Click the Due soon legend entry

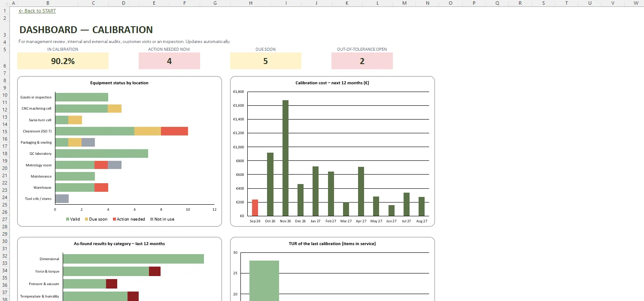click(96, 219)
